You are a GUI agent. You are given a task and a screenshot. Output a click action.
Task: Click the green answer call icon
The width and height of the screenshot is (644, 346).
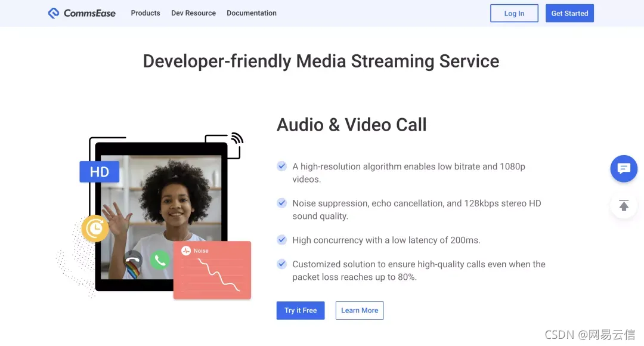(160, 259)
